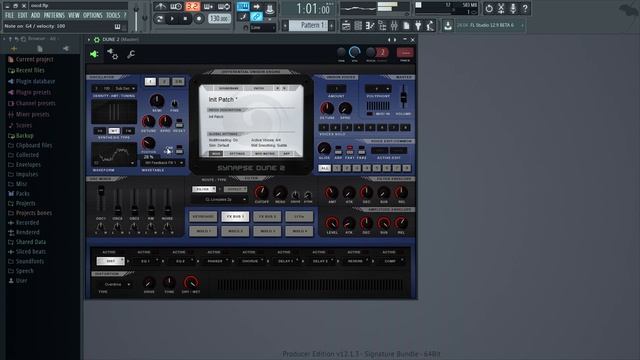
Task: Open the Line snap dropdown
Action: coord(262,27)
